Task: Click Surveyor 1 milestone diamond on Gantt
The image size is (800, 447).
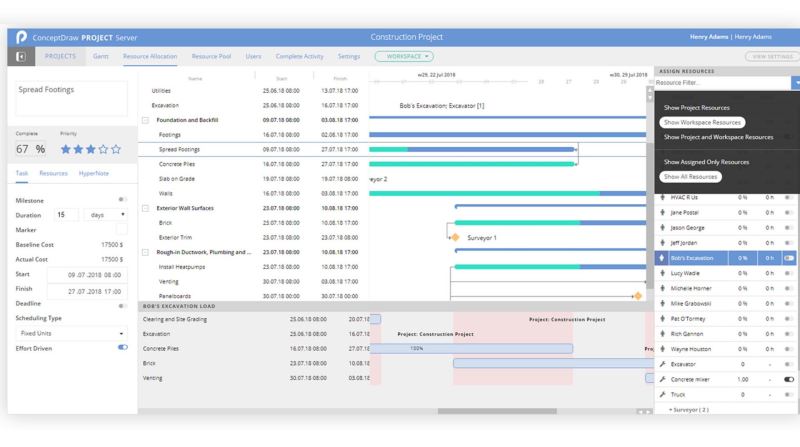Action: [455, 237]
